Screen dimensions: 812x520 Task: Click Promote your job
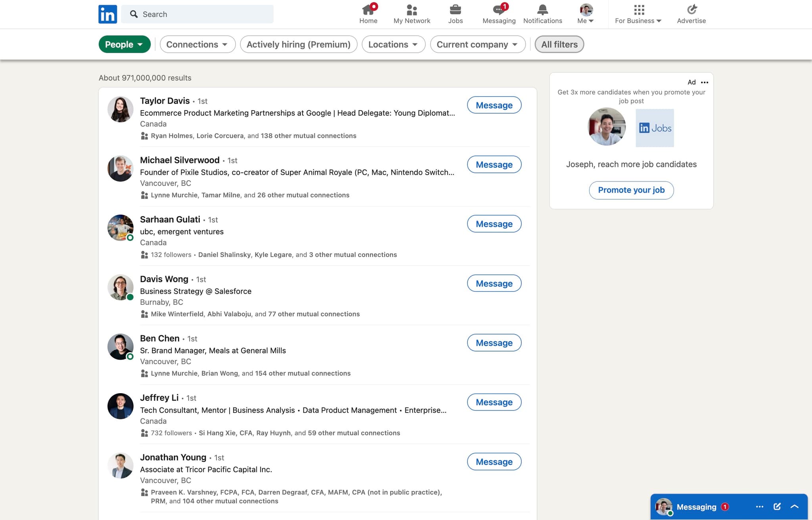(631, 190)
